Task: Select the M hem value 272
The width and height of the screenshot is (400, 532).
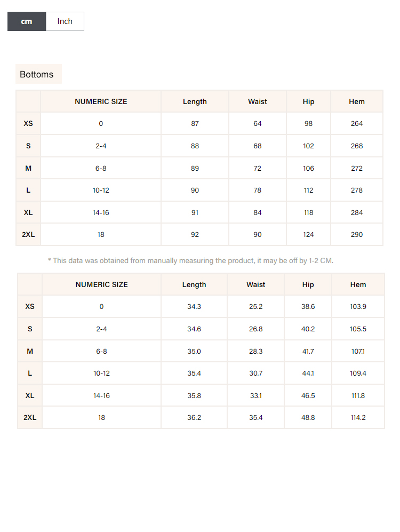Action: [x=357, y=168]
